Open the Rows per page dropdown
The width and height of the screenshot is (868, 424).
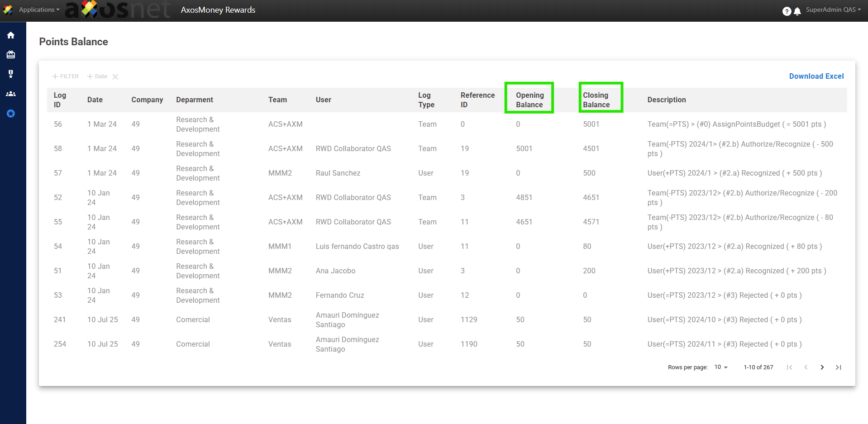coord(721,367)
